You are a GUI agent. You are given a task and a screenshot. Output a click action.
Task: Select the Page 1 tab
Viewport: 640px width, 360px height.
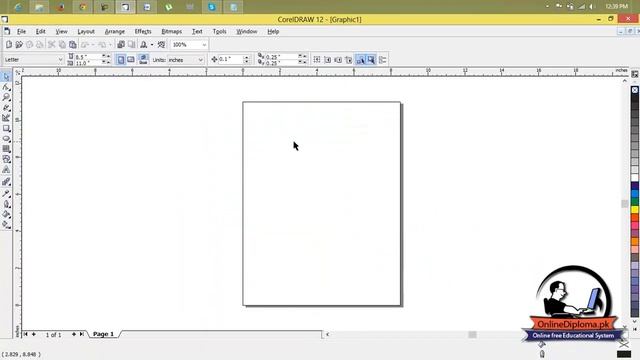coord(103,334)
